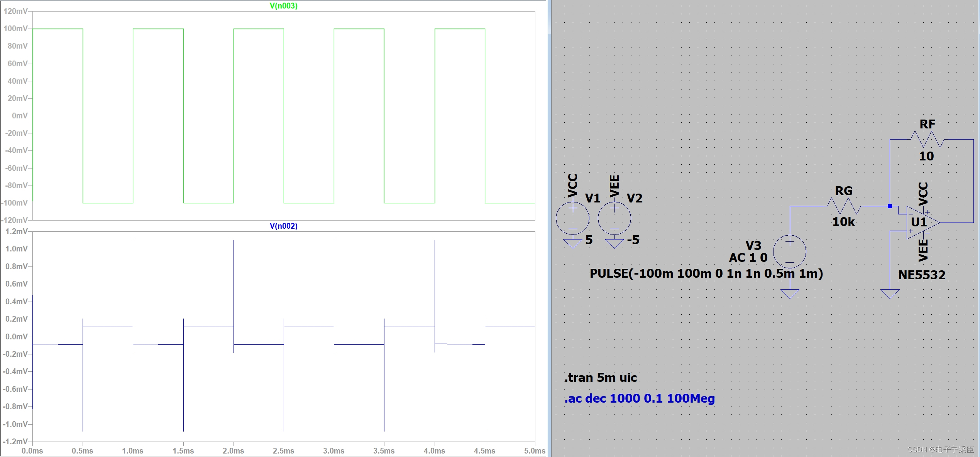Select the RF feedback resistor symbol
The height and width of the screenshot is (457, 980).
point(927,140)
